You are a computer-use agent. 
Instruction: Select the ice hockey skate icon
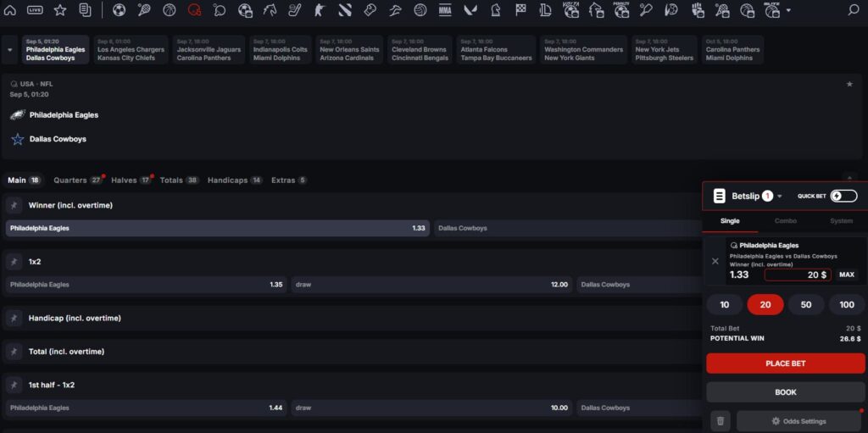point(294,10)
